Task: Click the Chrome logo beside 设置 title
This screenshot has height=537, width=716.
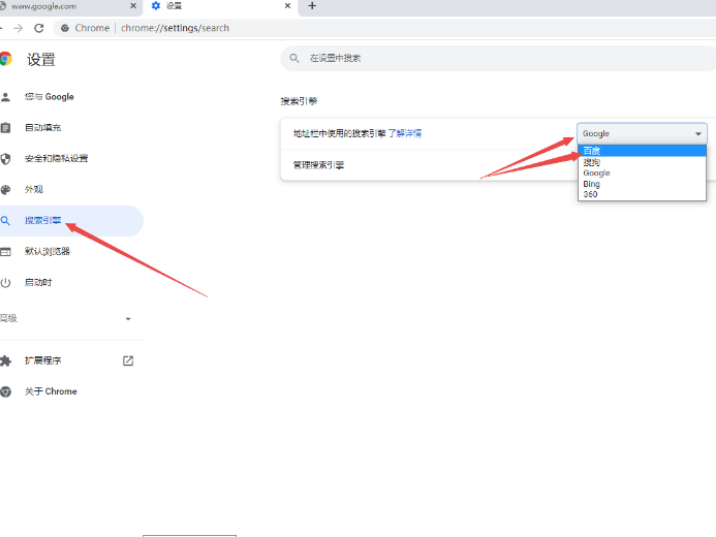Action: click(5, 59)
